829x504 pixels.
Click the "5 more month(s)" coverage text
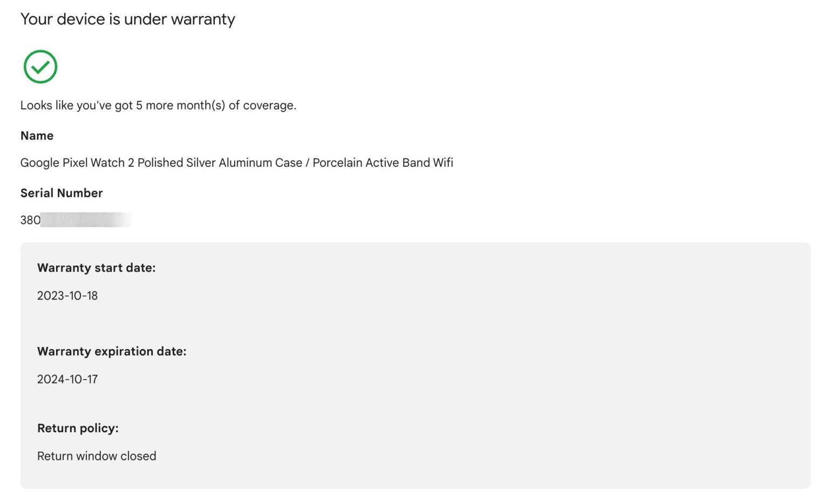[x=180, y=105]
